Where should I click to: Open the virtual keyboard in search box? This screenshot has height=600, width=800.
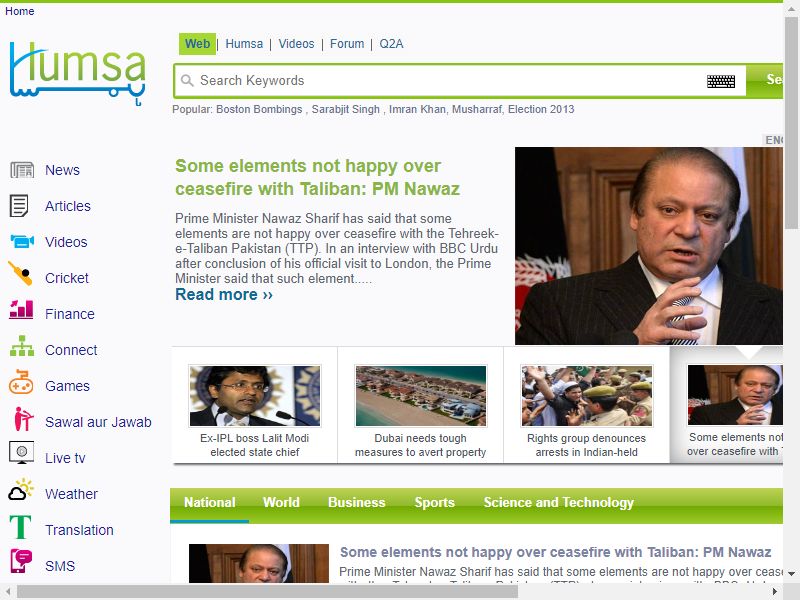[x=721, y=81]
